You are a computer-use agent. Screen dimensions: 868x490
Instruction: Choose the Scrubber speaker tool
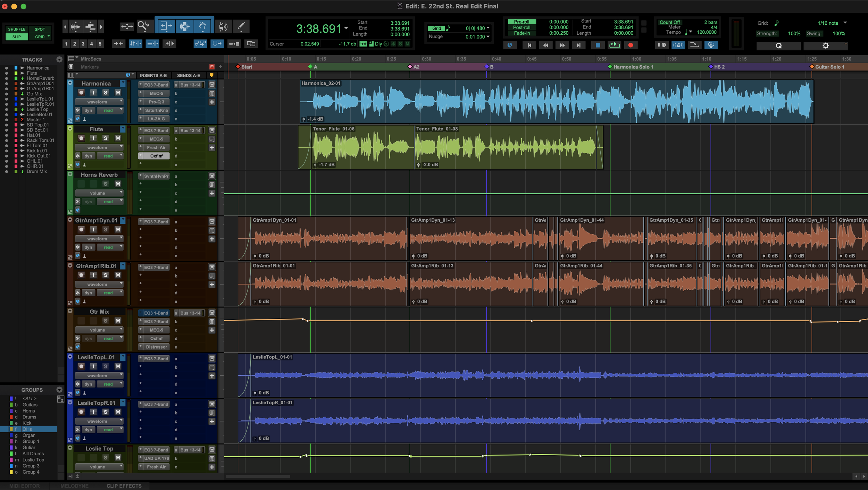(x=223, y=26)
